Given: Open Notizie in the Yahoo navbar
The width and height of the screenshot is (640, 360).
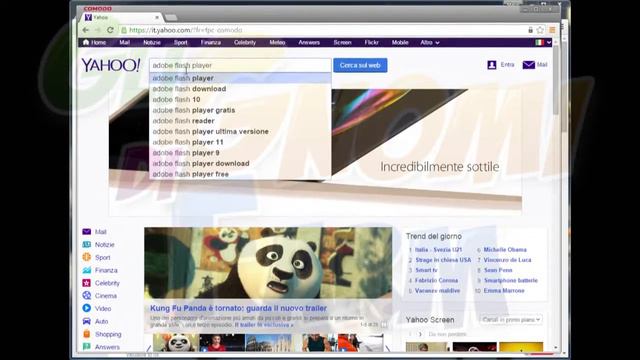Looking at the screenshot, I should tap(152, 42).
